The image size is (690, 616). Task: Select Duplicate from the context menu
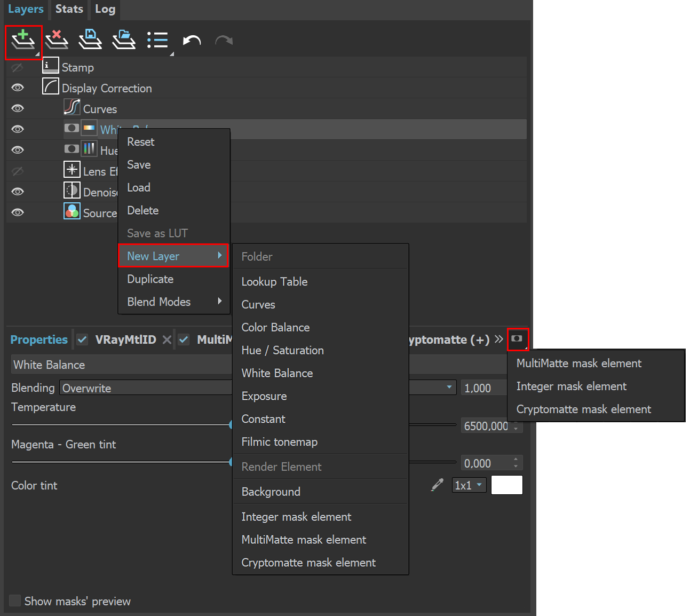point(150,279)
